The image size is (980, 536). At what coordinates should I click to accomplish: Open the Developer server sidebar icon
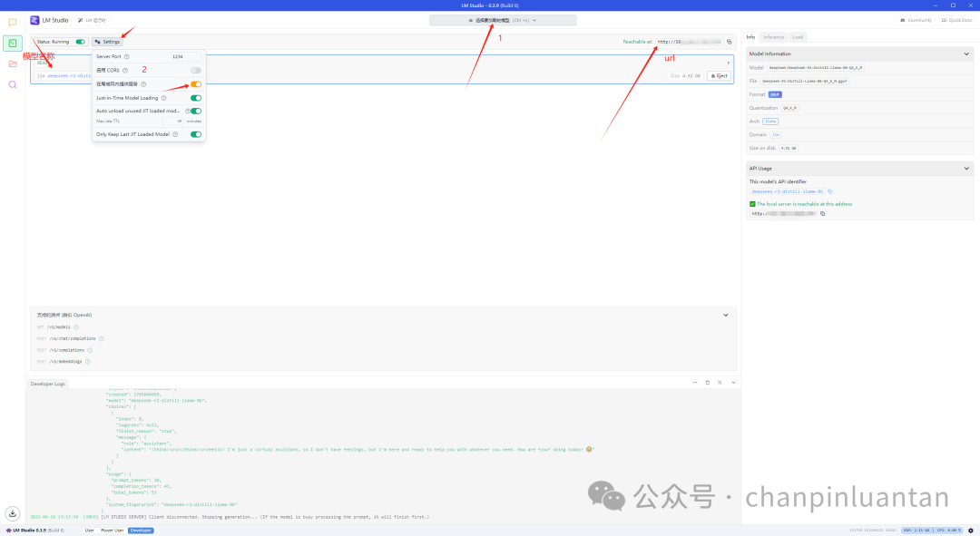point(13,44)
